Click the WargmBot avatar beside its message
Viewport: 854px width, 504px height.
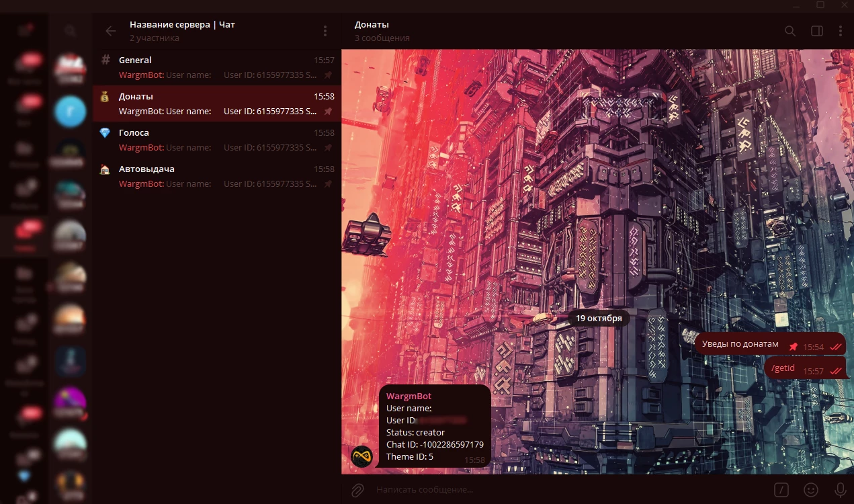coord(362,457)
